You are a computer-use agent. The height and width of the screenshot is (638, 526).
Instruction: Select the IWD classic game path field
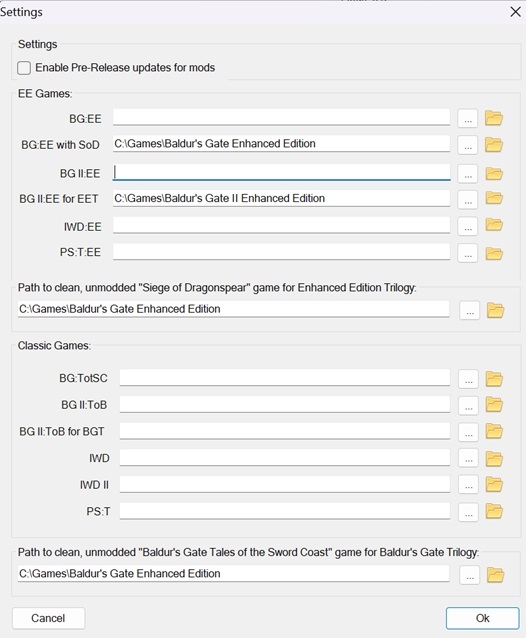coord(285,458)
